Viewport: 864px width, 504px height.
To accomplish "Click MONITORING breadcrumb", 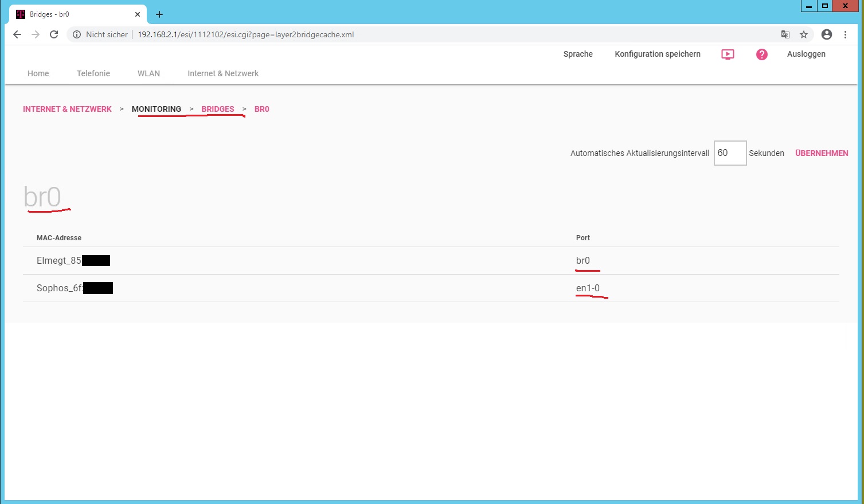I will click(157, 109).
